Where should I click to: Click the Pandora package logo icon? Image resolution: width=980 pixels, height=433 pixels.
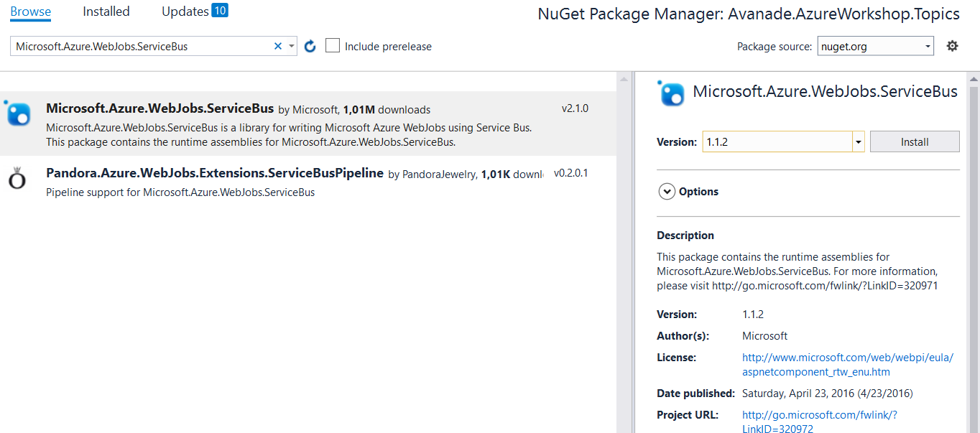17,180
